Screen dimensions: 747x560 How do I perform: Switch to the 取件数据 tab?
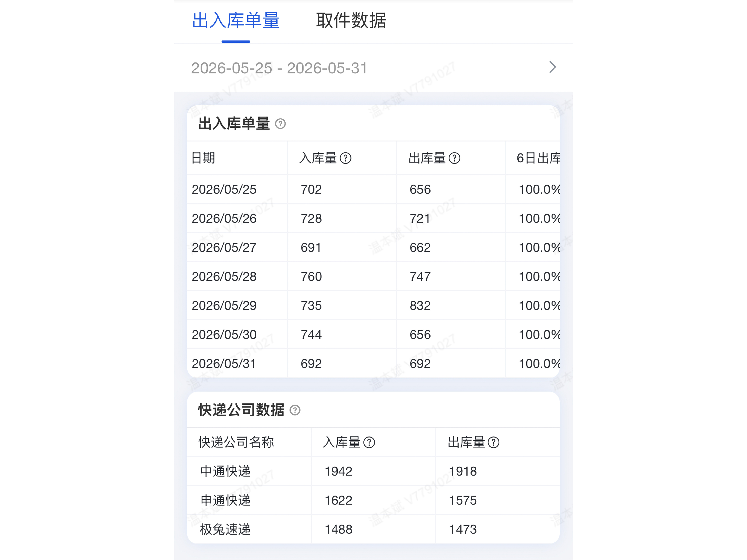pyautogui.click(x=351, y=21)
